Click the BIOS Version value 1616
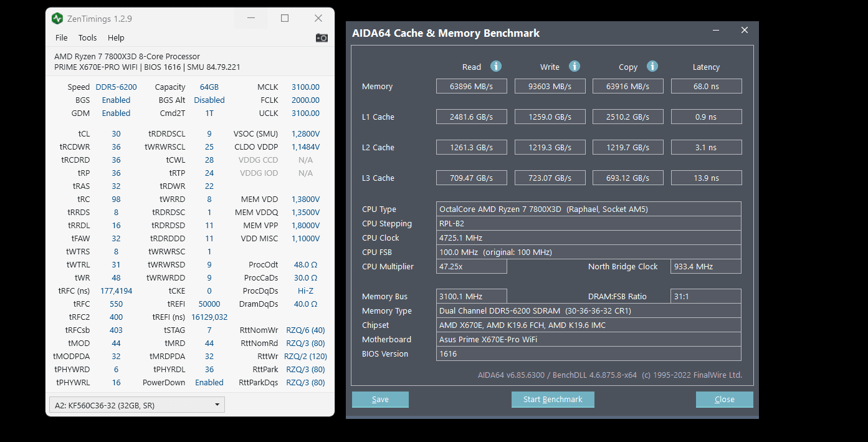868x442 pixels. [x=589, y=353]
